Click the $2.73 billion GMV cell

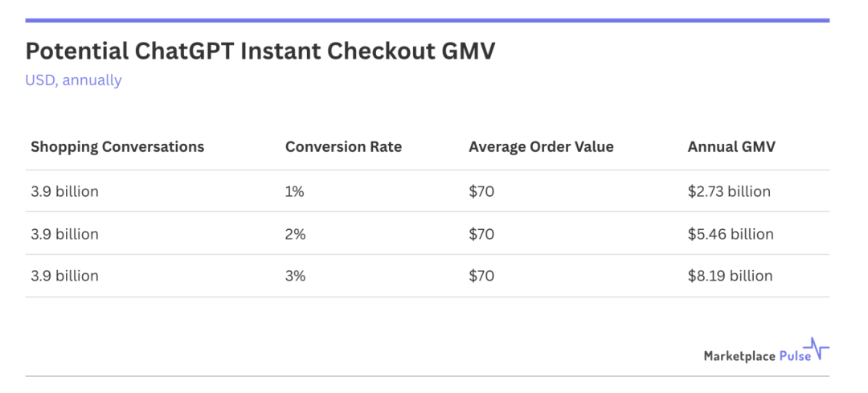tap(729, 191)
